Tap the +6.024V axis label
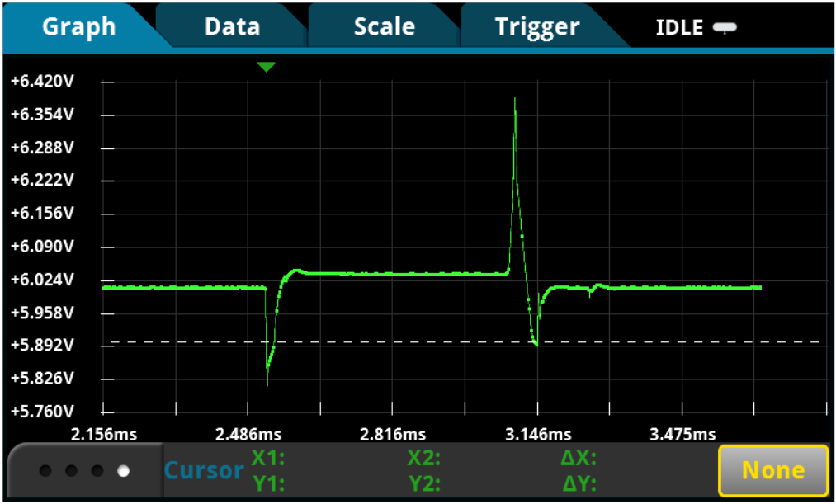Image resolution: width=836 pixels, height=504 pixels. click(40, 280)
